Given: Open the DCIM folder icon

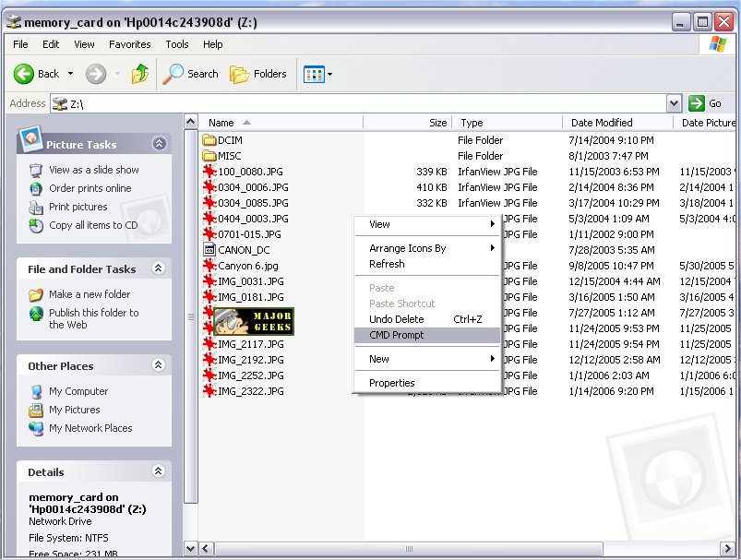Looking at the screenshot, I should tap(209, 140).
